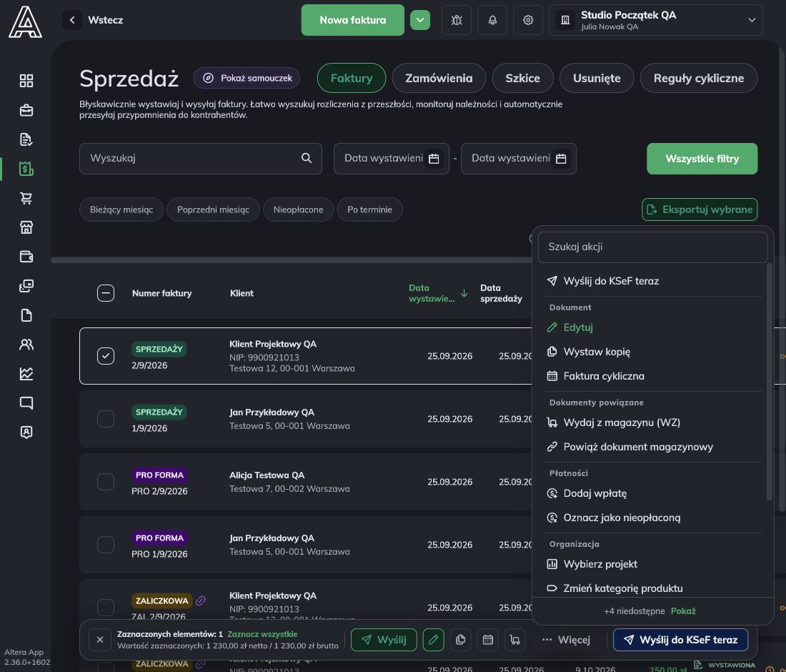
Task: Open the store warehouse sidebar icon
Action: [26, 227]
